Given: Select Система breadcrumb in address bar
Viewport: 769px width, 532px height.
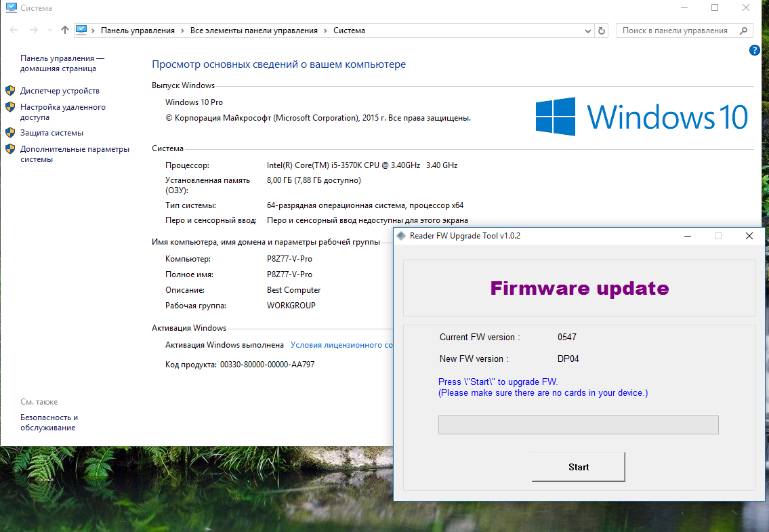Looking at the screenshot, I should coord(349,30).
